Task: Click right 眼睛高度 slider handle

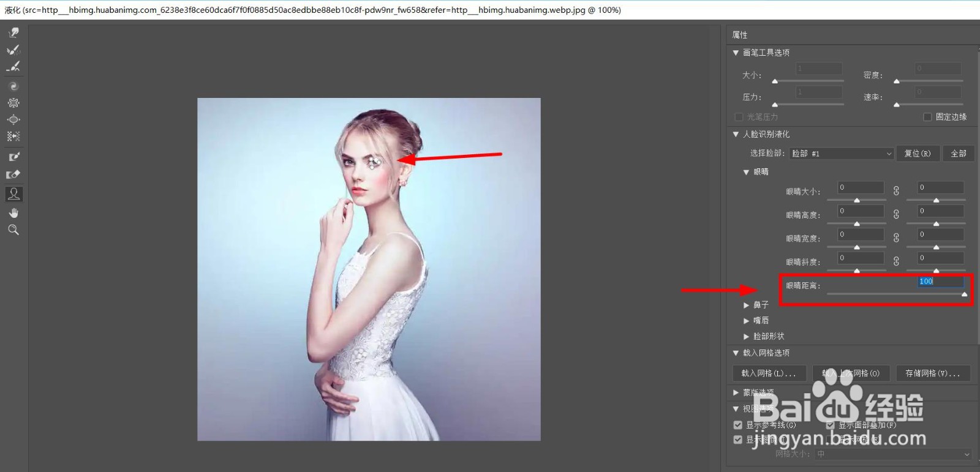Action: [x=936, y=223]
